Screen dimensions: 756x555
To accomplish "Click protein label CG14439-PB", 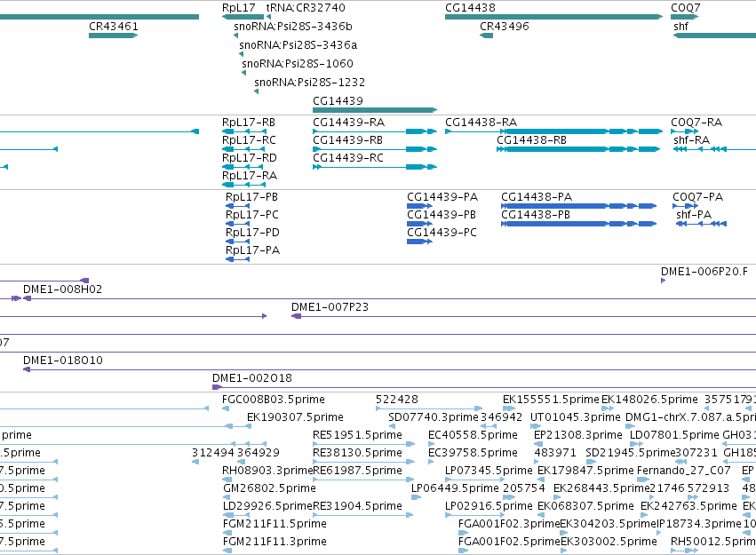I will click(x=442, y=215).
